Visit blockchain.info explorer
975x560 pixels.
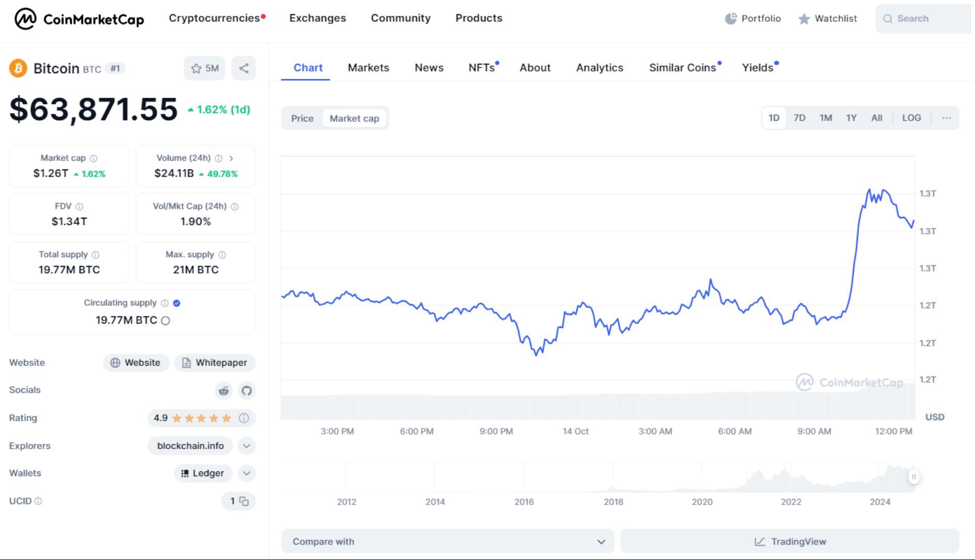(x=190, y=446)
